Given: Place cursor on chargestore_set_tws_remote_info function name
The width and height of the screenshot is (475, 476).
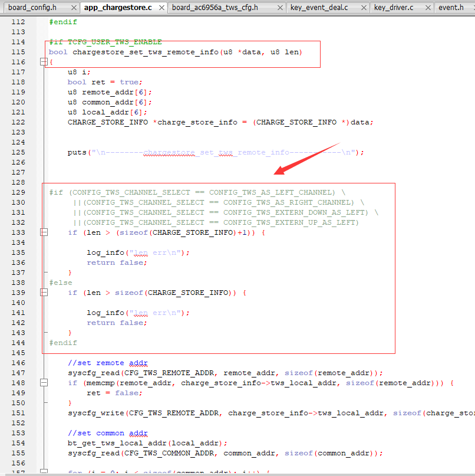Looking at the screenshot, I should click(x=146, y=52).
